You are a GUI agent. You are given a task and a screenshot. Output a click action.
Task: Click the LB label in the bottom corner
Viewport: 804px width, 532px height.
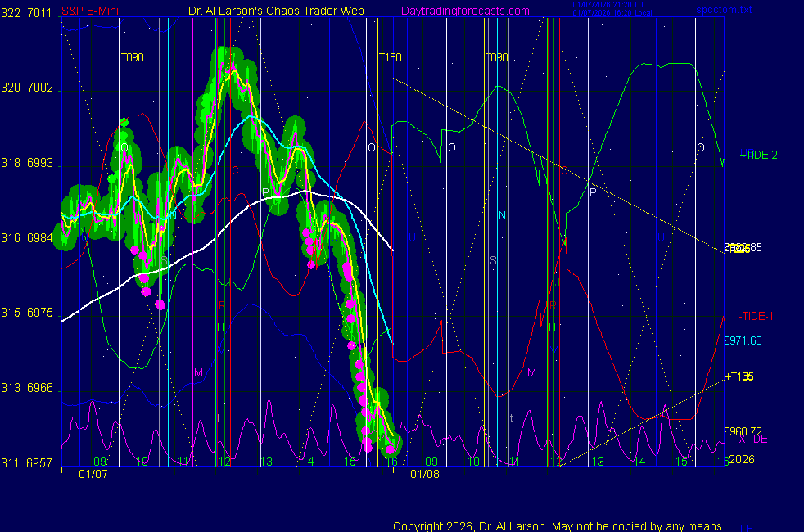[747, 529]
